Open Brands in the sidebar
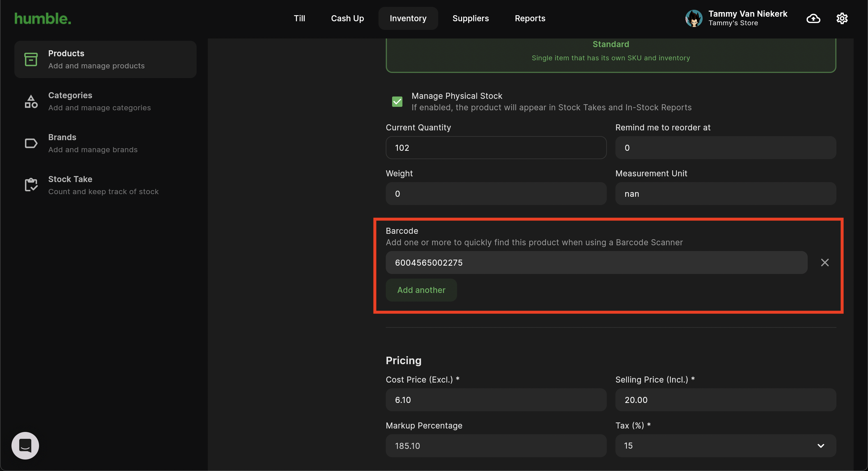This screenshot has height=471, width=868. coord(105,143)
